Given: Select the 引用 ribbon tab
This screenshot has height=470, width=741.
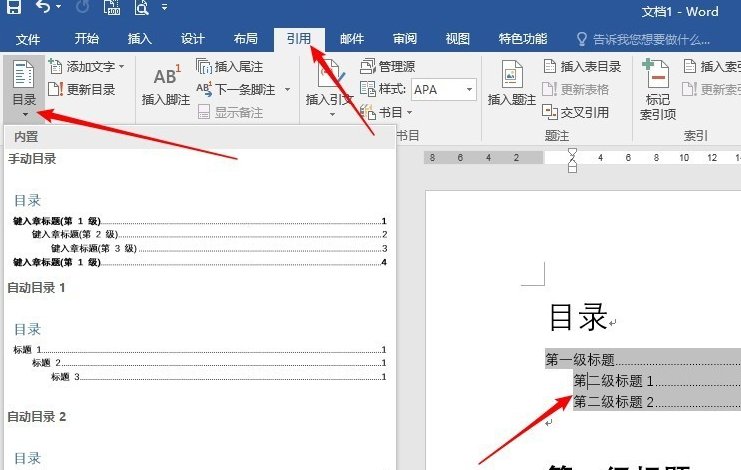Looking at the screenshot, I should pos(299,39).
